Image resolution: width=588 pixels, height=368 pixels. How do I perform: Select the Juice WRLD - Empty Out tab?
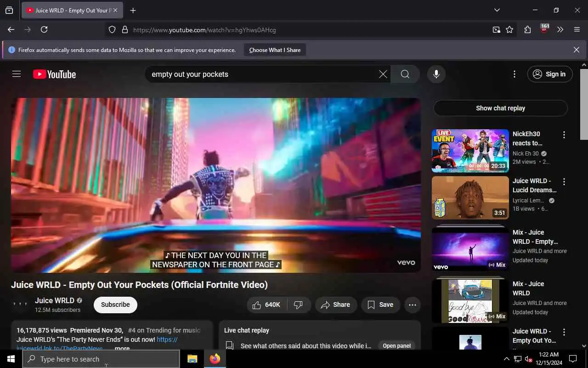[x=72, y=10]
